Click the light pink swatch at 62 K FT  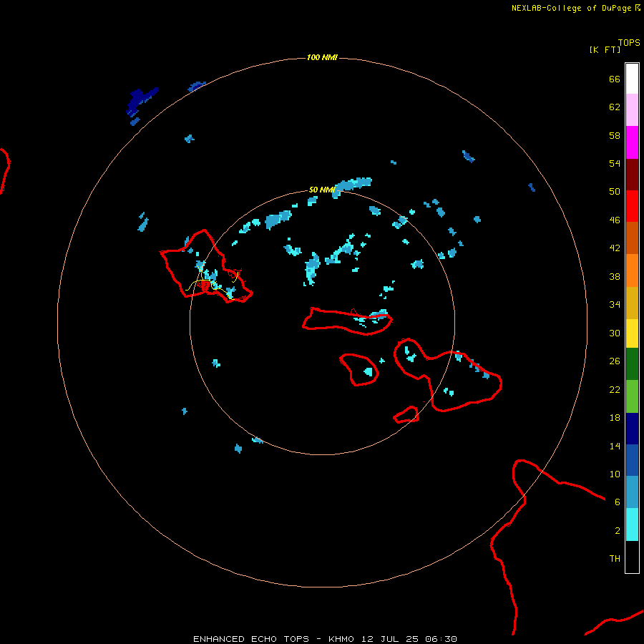632,109
